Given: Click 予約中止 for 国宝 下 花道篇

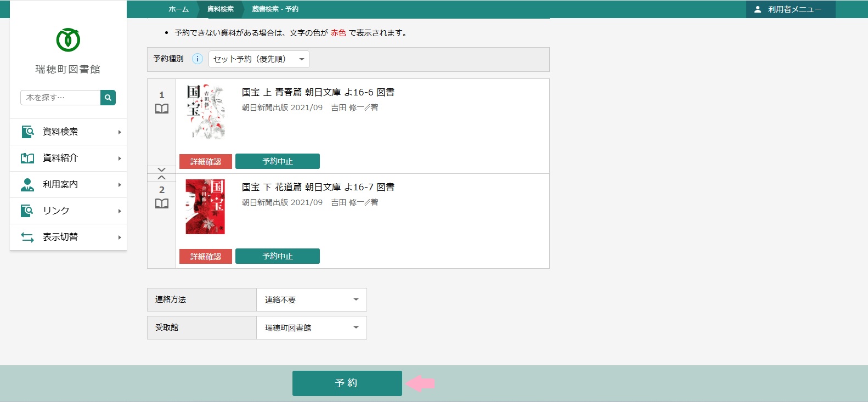Looking at the screenshot, I should [x=278, y=256].
